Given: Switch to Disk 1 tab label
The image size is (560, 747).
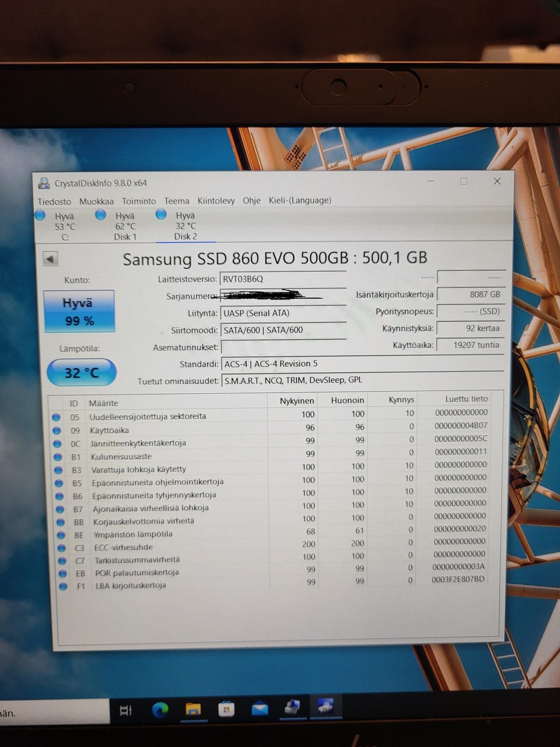Looking at the screenshot, I should click(125, 237).
